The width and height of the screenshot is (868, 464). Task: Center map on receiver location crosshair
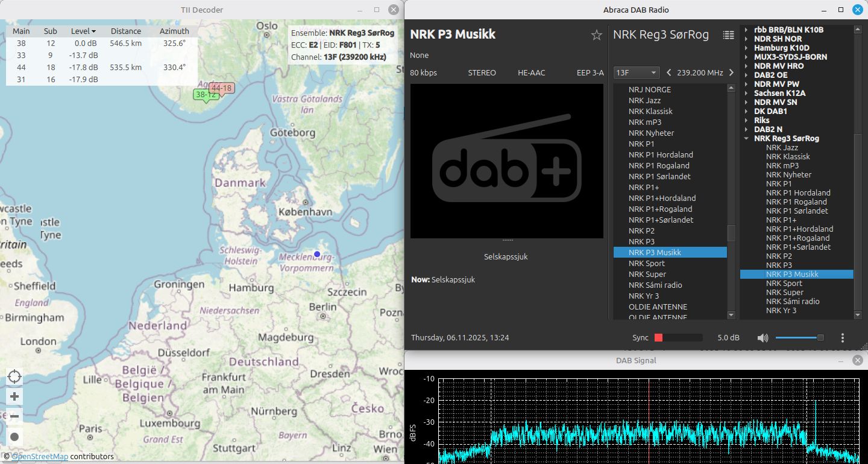(x=14, y=377)
